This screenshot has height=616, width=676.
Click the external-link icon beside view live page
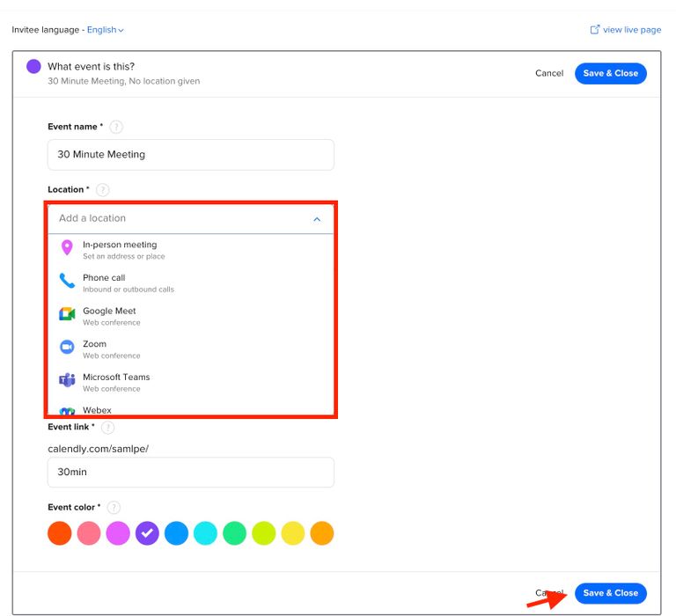click(594, 29)
